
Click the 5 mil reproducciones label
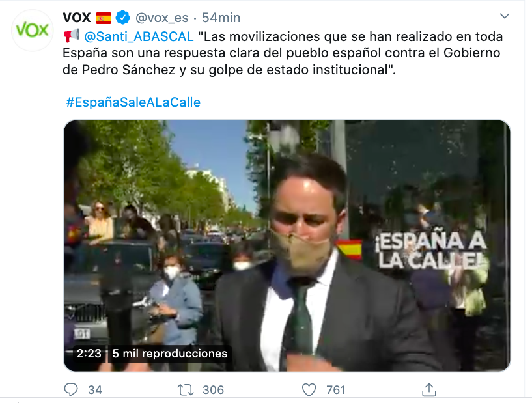[x=170, y=354]
